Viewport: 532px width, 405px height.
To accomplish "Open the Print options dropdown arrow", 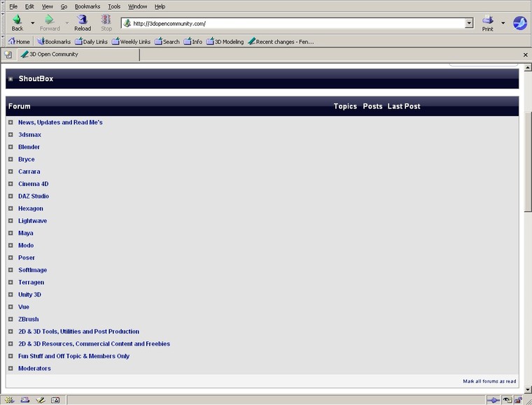I will pos(503,23).
